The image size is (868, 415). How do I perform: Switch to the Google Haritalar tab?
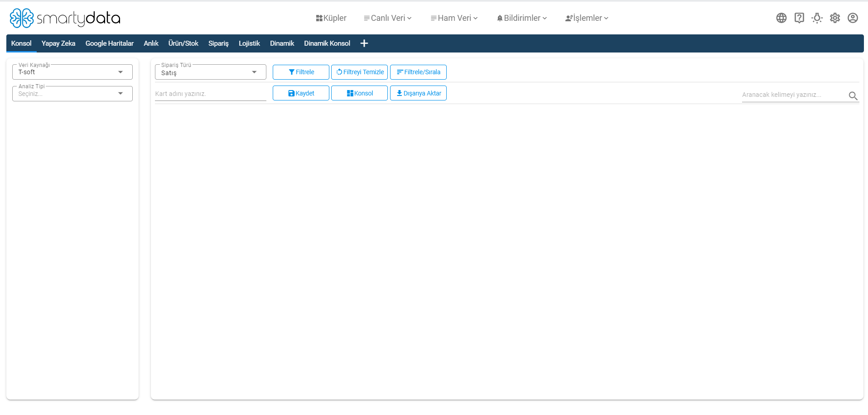pos(110,43)
